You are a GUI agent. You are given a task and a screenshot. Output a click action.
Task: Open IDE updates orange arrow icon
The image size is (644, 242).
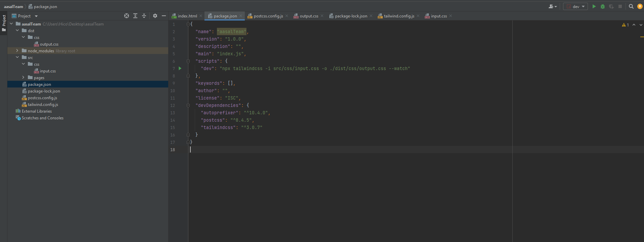tap(640, 6)
